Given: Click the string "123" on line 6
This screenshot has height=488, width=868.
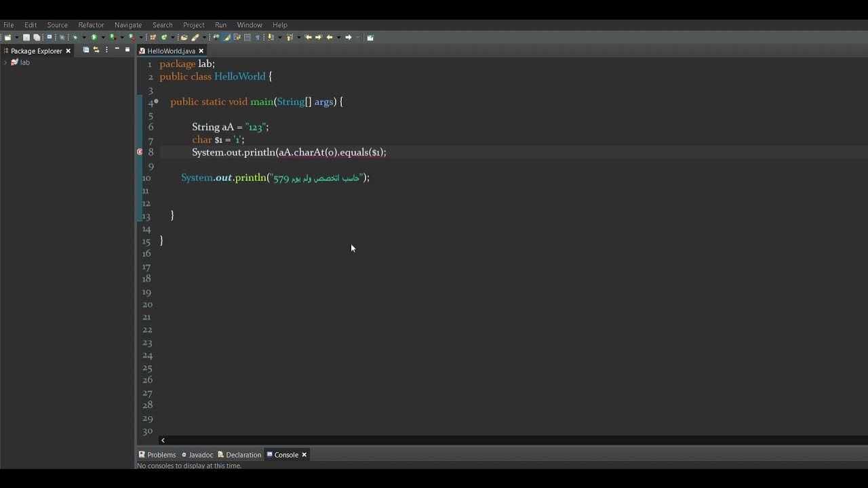Looking at the screenshot, I should coord(257,127).
